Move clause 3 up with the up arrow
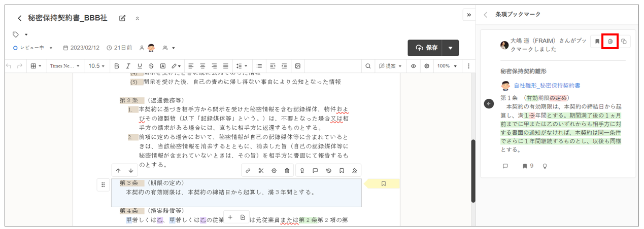Viewport: 644px width, 229px height. (x=118, y=171)
